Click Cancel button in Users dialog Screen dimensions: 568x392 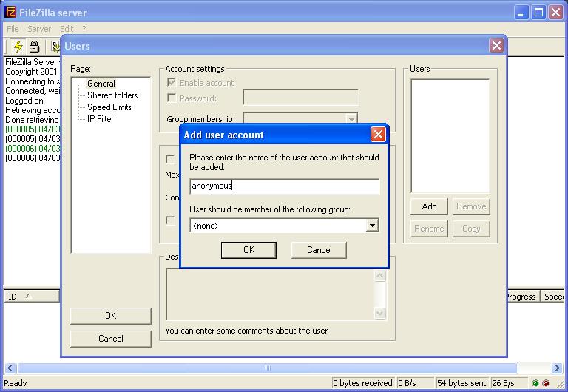pos(110,339)
